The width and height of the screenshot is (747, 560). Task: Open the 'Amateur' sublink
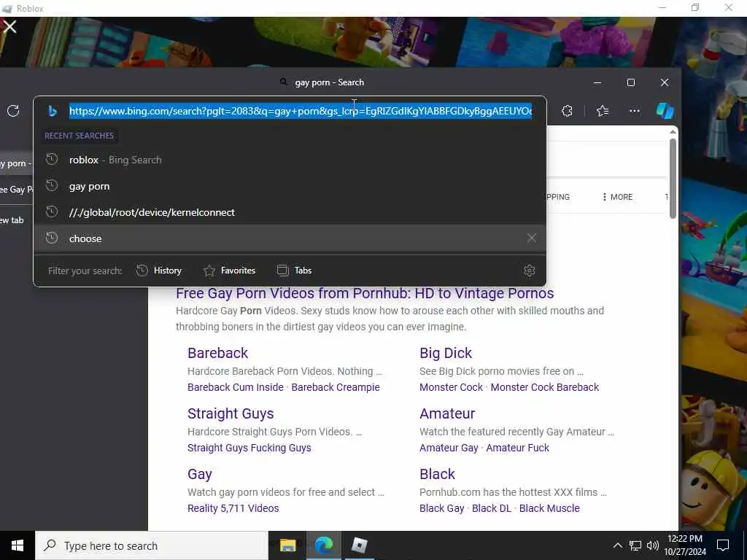tap(447, 413)
